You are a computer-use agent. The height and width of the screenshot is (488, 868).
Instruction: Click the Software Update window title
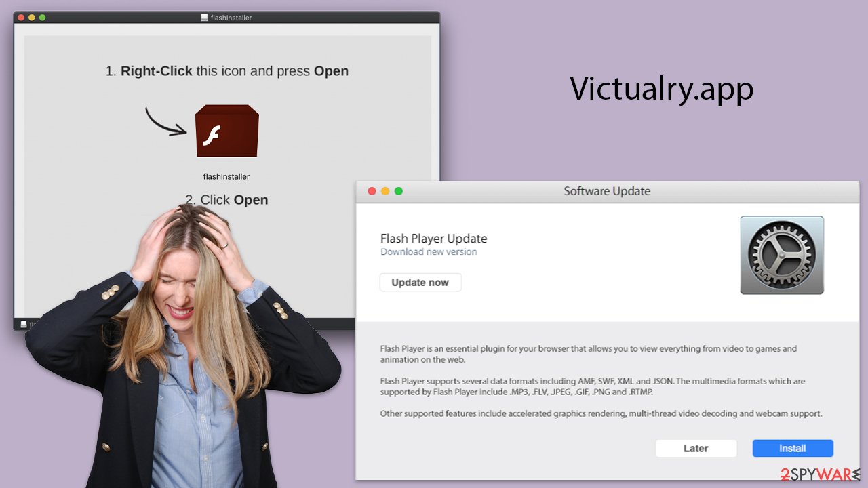[x=607, y=191]
